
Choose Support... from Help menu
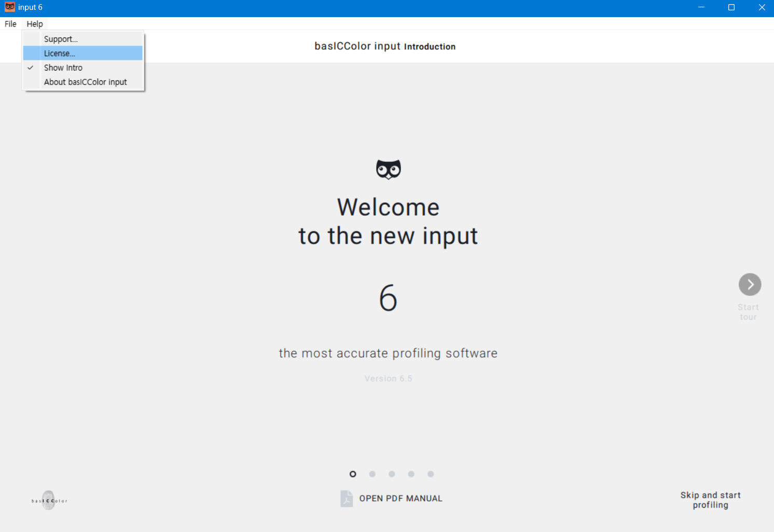click(83, 39)
